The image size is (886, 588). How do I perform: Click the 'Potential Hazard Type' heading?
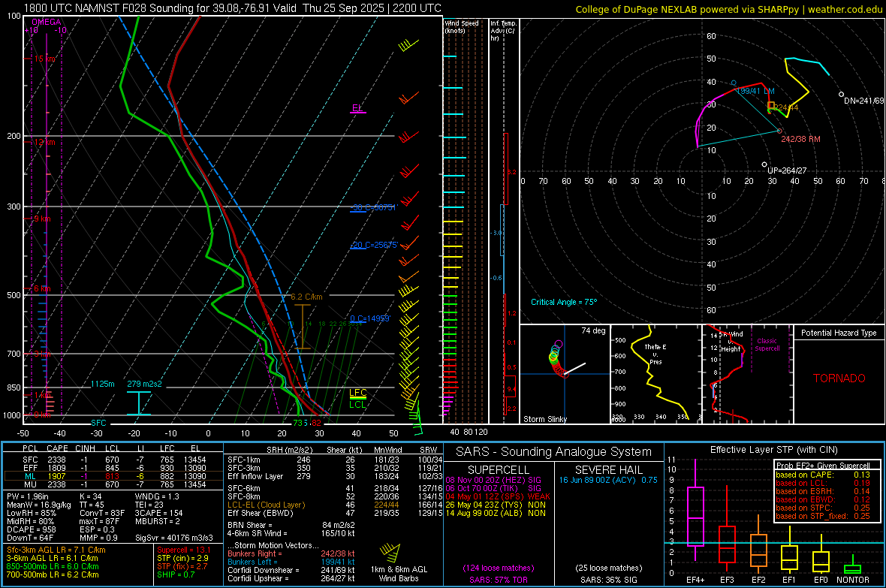click(x=839, y=333)
